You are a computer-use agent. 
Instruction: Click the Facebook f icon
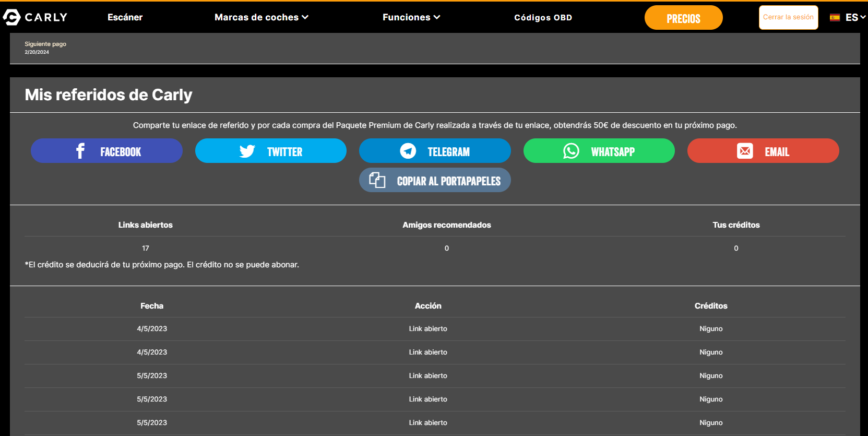(x=80, y=151)
